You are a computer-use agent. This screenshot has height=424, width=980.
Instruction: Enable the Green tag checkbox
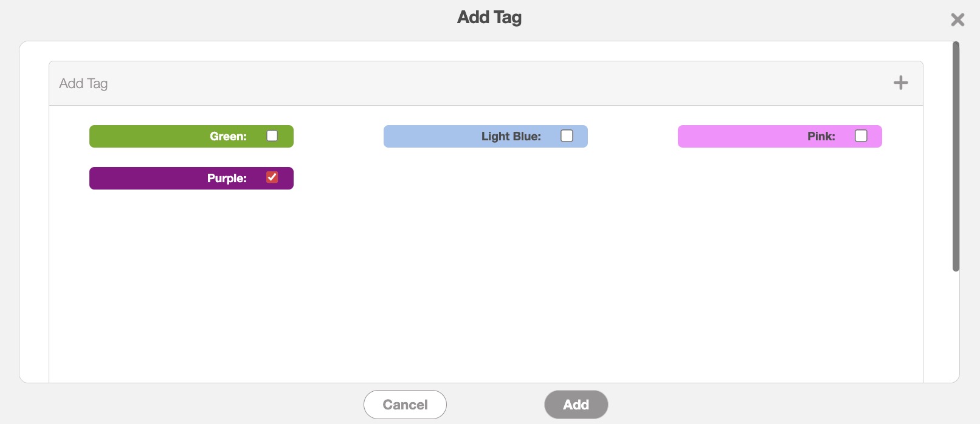[x=272, y=136]
